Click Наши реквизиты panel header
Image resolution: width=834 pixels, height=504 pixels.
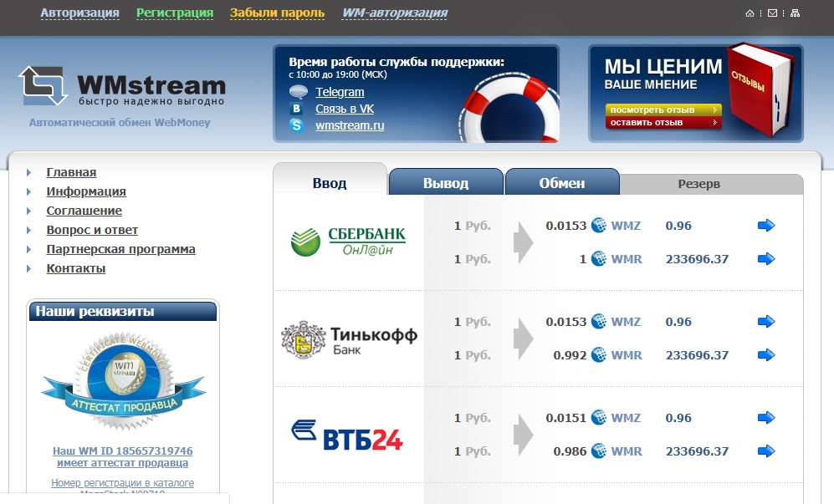click(123, 311)
